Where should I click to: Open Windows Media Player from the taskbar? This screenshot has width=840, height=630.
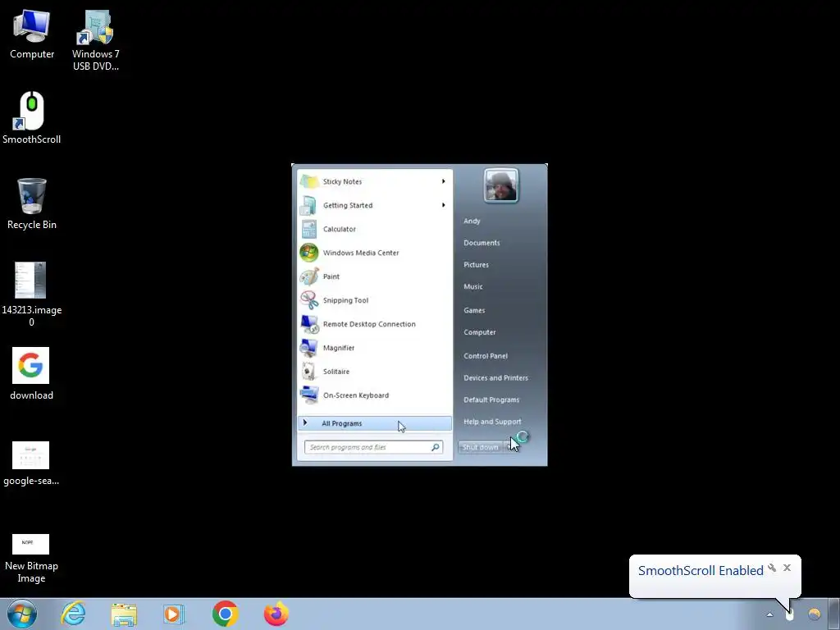(174, 614)
